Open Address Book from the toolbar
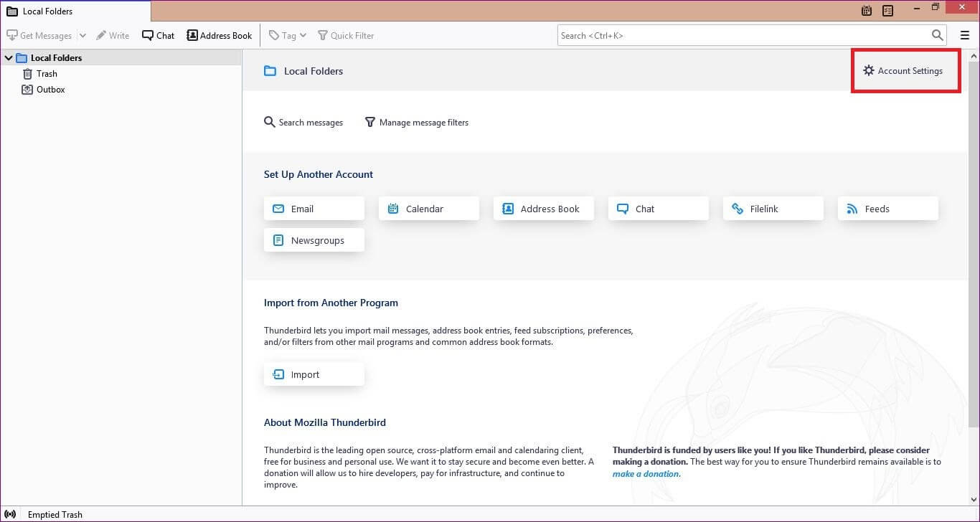Viewport: 980px width, 522px height. point(220,35)
